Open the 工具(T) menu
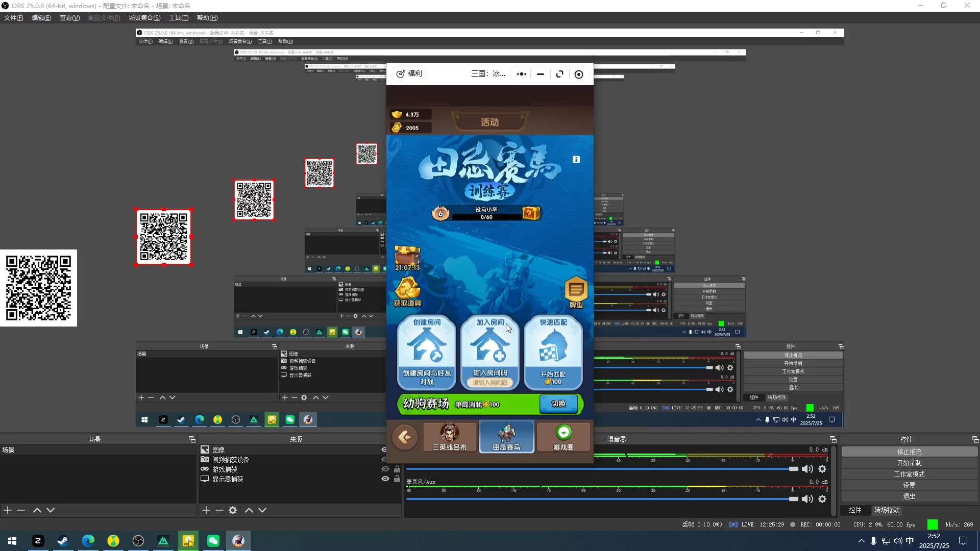This screenshot has height=551, width=980. (x=179, y=18)
